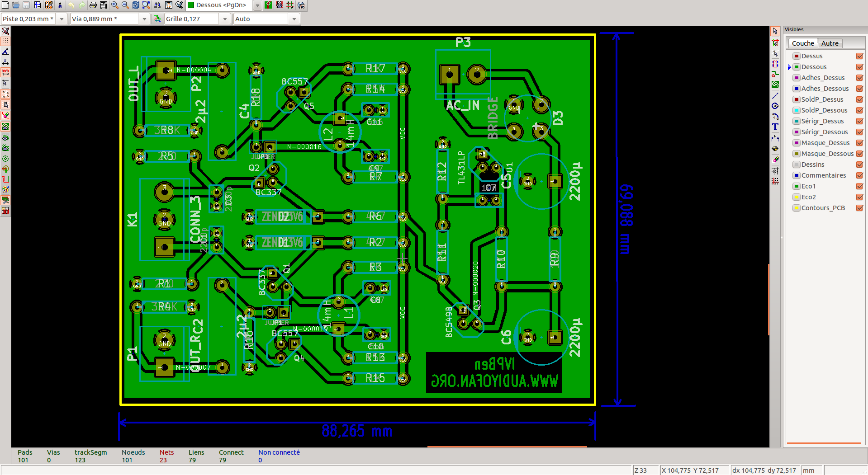Click the undo arrow icon
This screenshot has height=475, width=868.
tap(71, 5)
